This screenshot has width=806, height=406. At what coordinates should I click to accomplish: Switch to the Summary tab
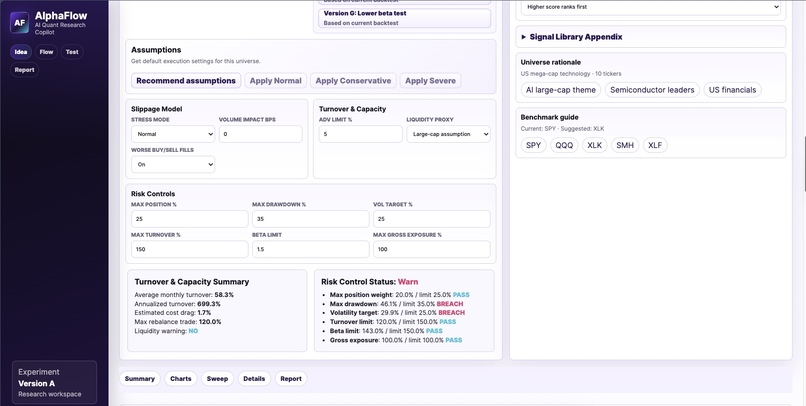[x=140, y=379]
